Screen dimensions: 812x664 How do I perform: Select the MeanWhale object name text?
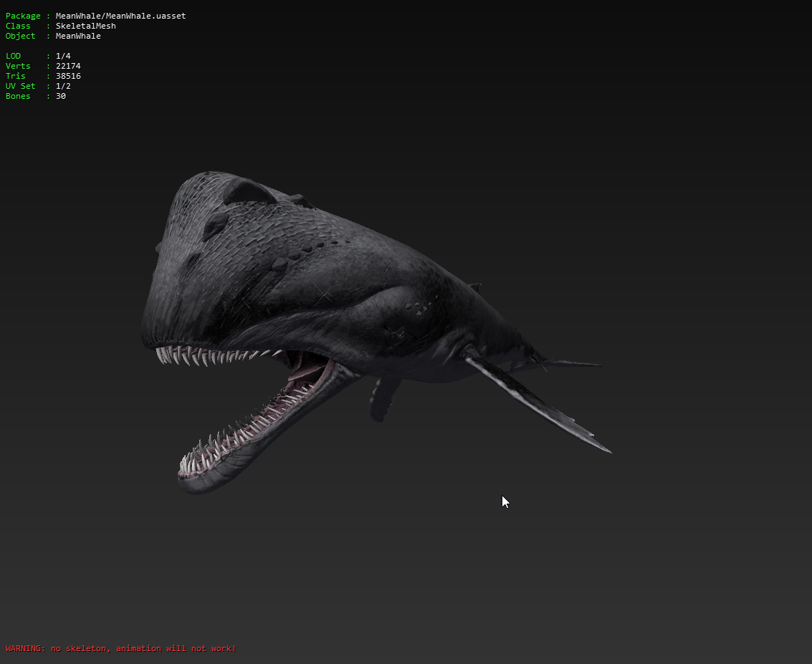[x=78, y=36]
